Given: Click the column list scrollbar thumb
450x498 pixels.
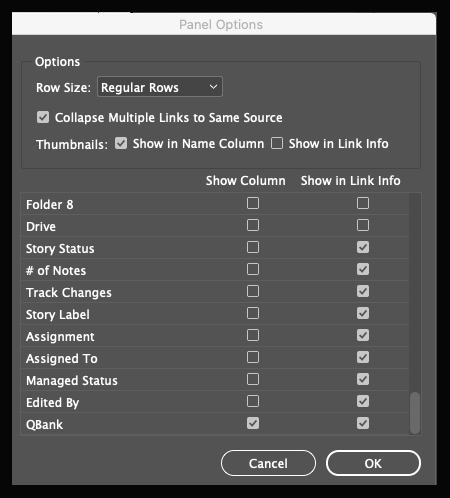Looking at the screenshot, I should pyautogui.click(x=415, y=413).
